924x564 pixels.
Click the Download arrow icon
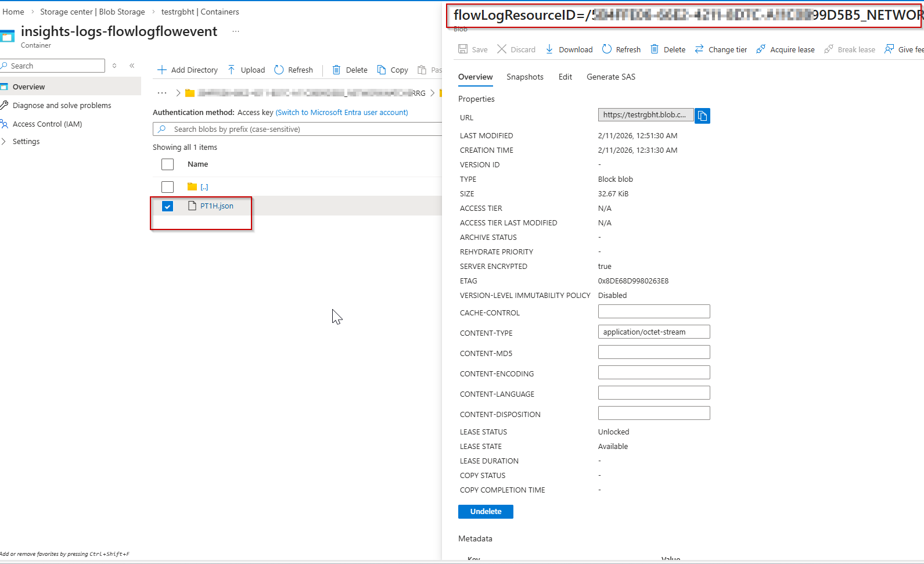pos(549,49)
